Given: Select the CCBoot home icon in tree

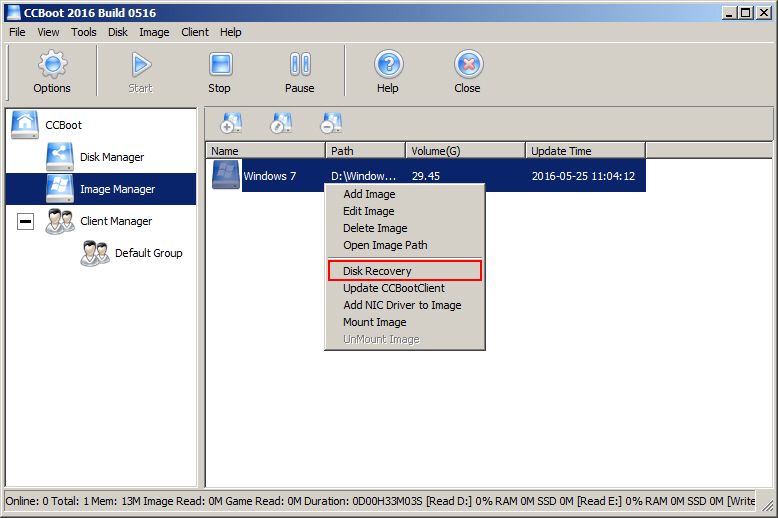Looking at the screenshot, I should [x=25, y=125].
